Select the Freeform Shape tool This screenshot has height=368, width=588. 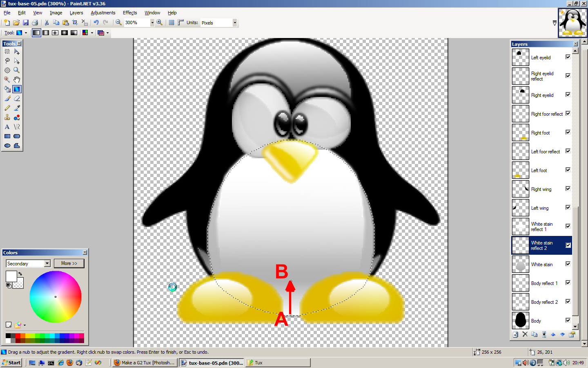[x=17, y=146]
